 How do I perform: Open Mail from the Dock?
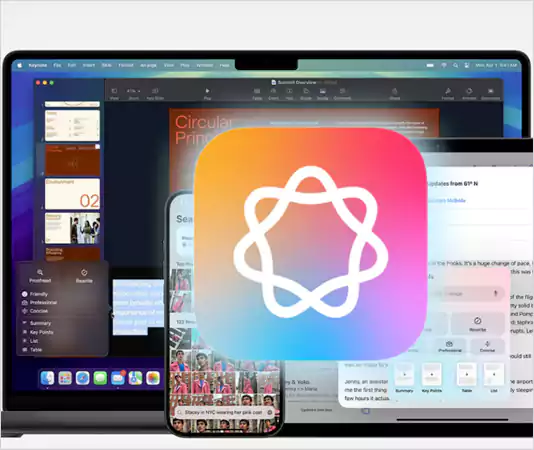pyautogui.click(x=118, y=378)
